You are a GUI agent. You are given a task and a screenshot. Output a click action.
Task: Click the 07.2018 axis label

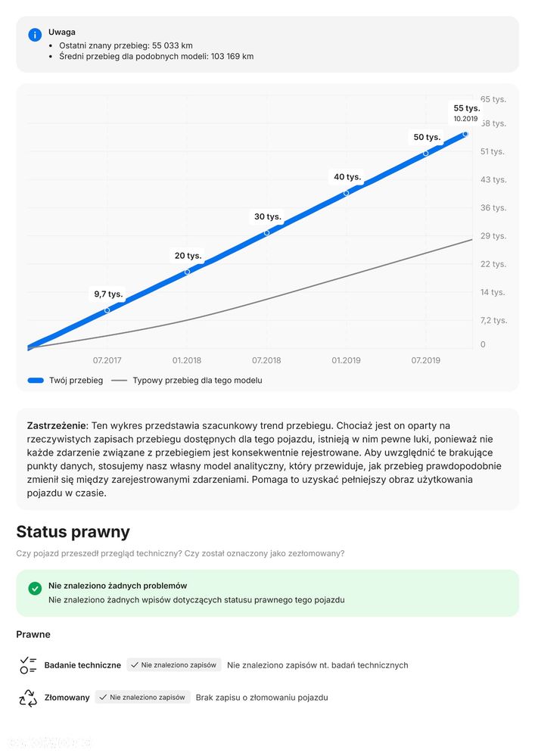[x=266, y=360]
